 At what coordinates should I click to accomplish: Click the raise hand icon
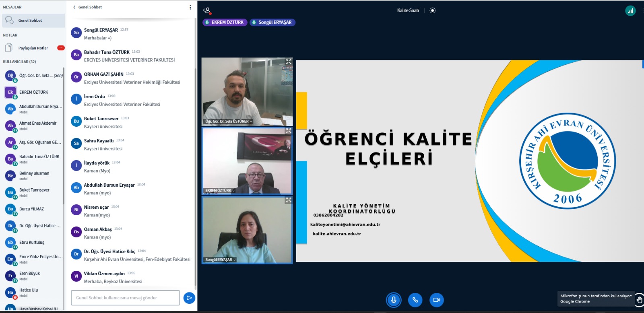[x=639, y=300]
